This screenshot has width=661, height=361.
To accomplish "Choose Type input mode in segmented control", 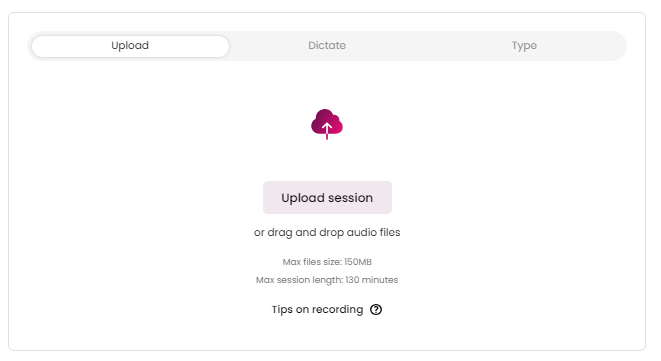I will pyautogui.click(x=524, y=46).
